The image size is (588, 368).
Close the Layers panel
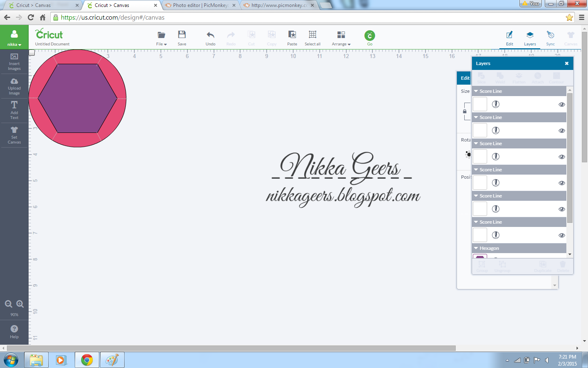coord(567,63)
